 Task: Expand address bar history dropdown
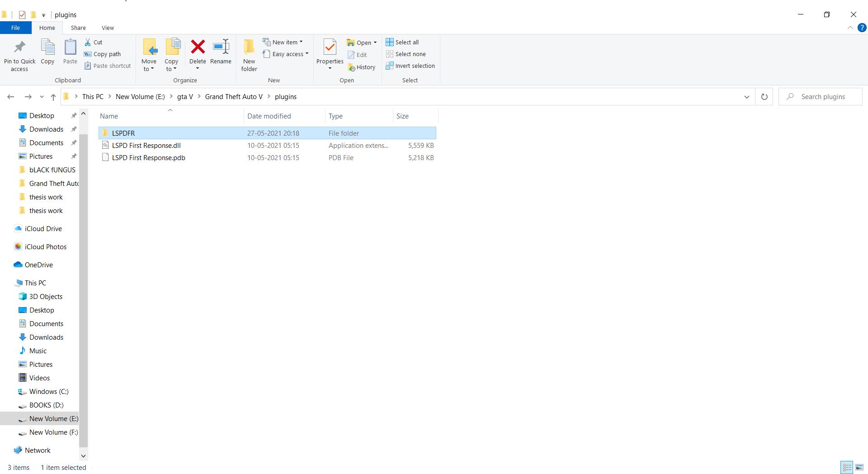point(747,97)
